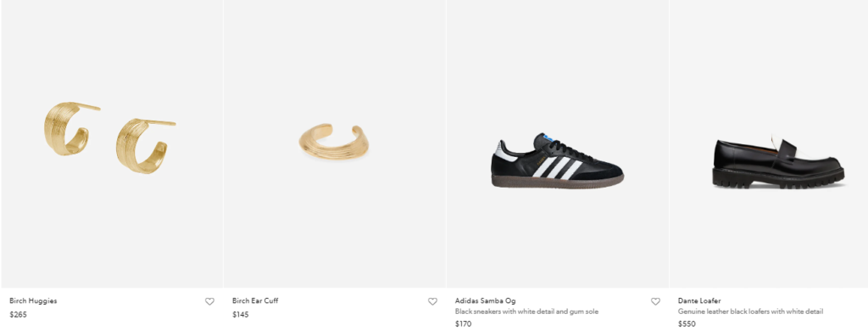Open the gold ear cuff product photo

tap(334, 140)
